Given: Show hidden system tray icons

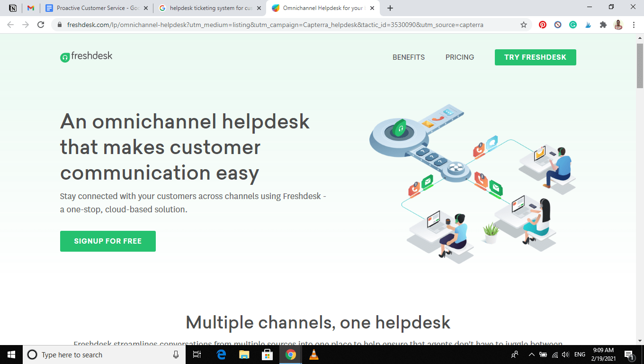Looking at the screenshot, I should click(532, 355).
